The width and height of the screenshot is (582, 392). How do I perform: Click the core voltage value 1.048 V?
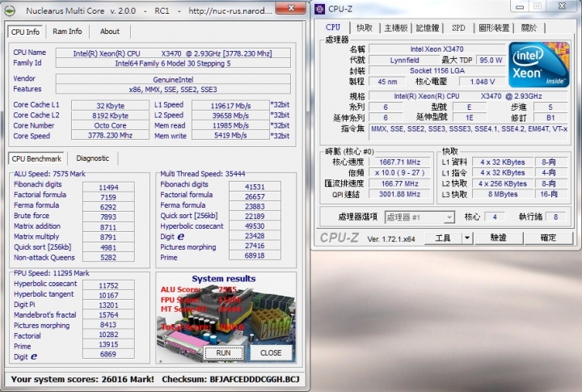(483, 82)
